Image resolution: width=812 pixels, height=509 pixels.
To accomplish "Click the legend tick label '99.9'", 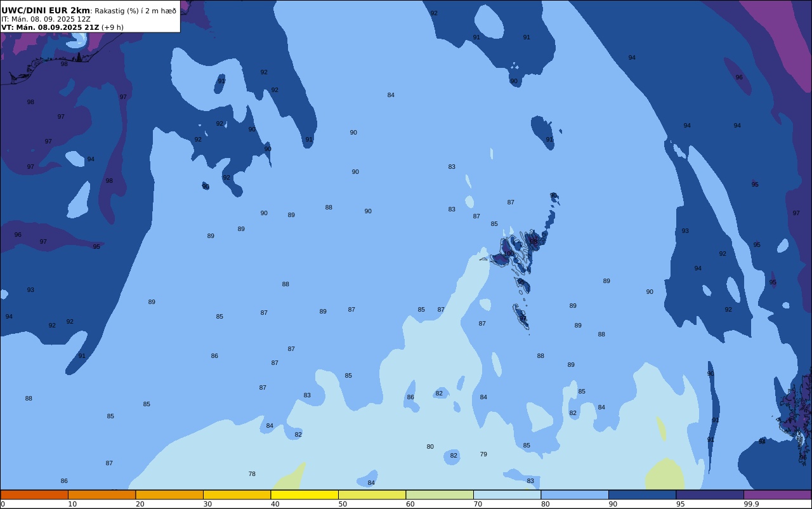I will pos(752,504).
